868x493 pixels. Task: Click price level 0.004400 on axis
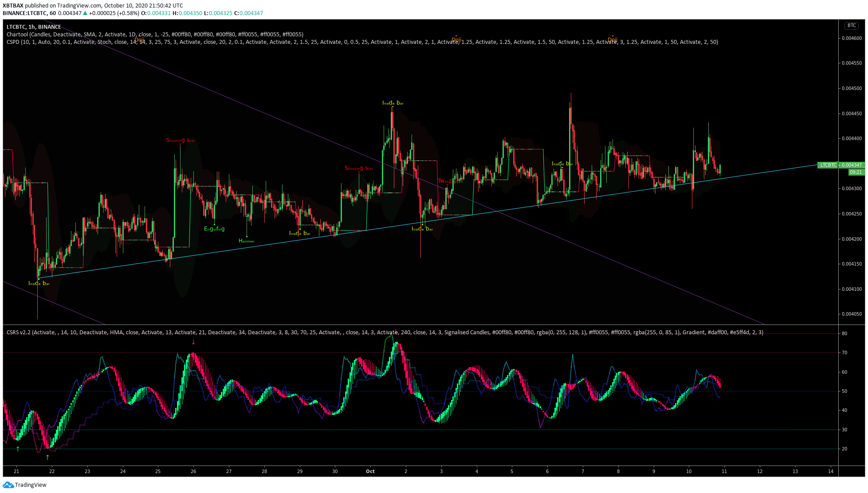click(852, 138)
